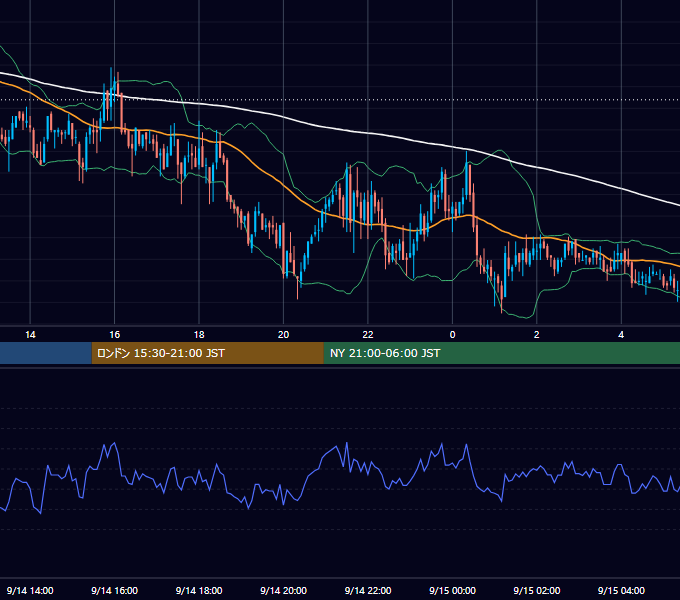The width and height of the screenshot is (680, 600).
Task: Click the 9/14 20:00 date label
Action: click(x=283, y=590)
